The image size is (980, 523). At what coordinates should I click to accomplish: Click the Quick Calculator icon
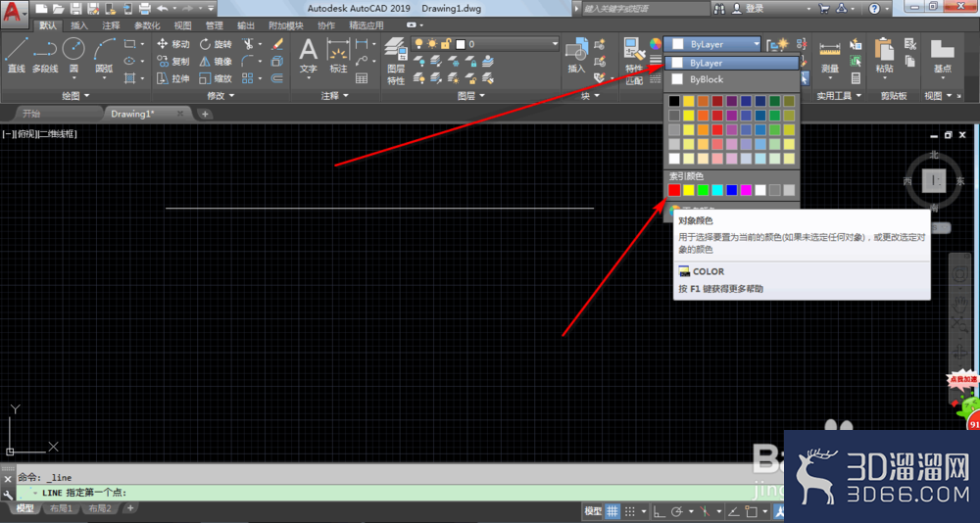click(856, 78)
